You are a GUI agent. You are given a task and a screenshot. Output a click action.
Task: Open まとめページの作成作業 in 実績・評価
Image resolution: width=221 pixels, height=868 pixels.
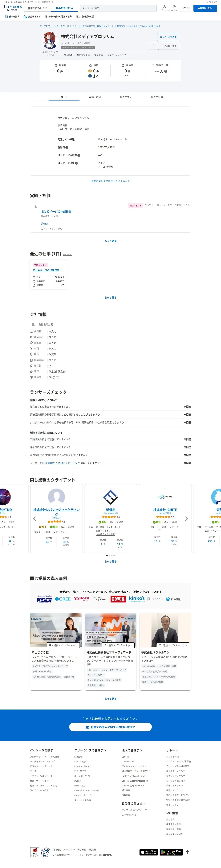[x=56, y=212]
